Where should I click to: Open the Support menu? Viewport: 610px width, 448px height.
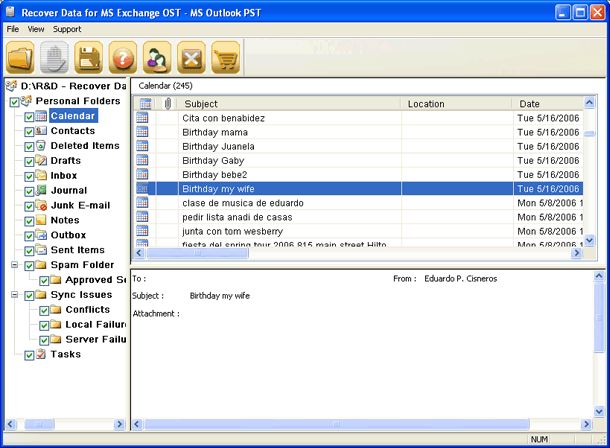[x=67, y=30]
